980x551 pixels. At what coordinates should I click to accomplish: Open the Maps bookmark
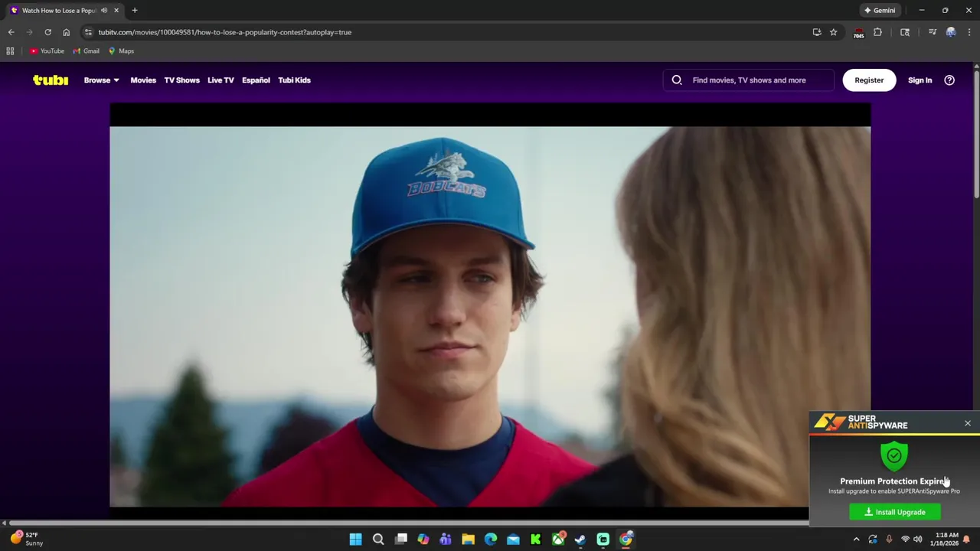point(121,51)
